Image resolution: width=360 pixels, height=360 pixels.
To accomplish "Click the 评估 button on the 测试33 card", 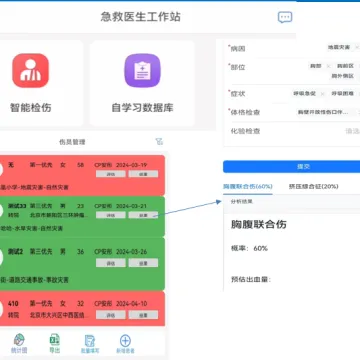I will click(x=111, y=215).
